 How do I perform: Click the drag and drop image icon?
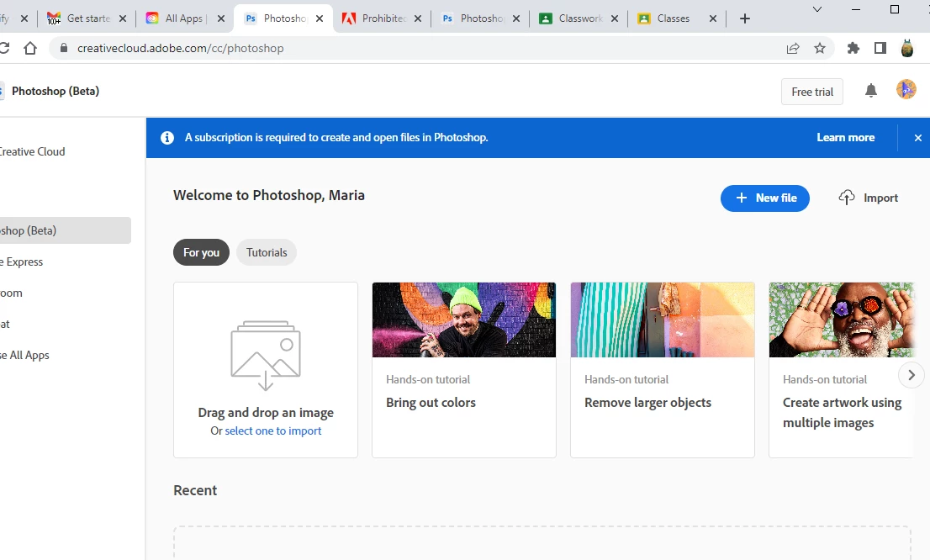click(266, 356)
